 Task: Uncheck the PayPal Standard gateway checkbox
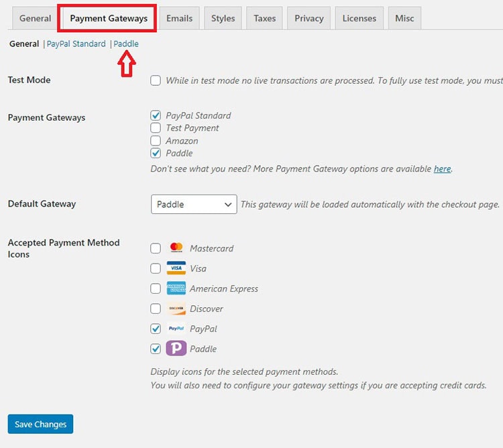pos(156,115)
